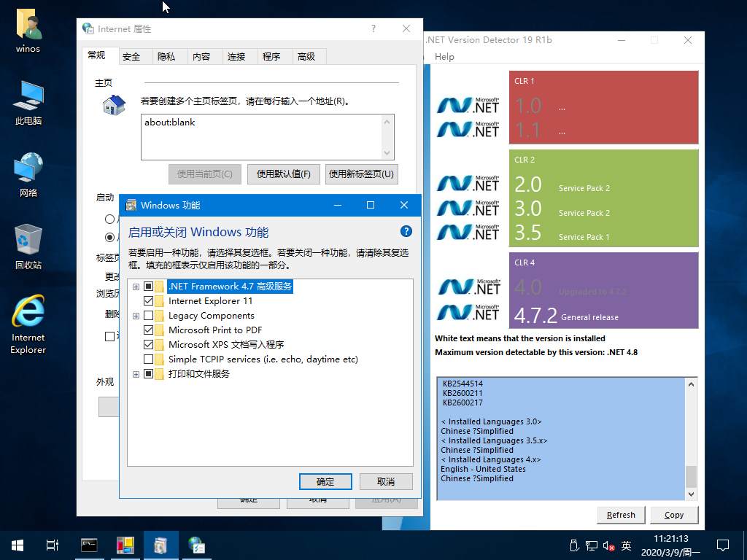The height and width of the screenshot is (560, 747).
Task: Expand .NET Framework 4.7 高级服务 node
Action: coord(136,287)
